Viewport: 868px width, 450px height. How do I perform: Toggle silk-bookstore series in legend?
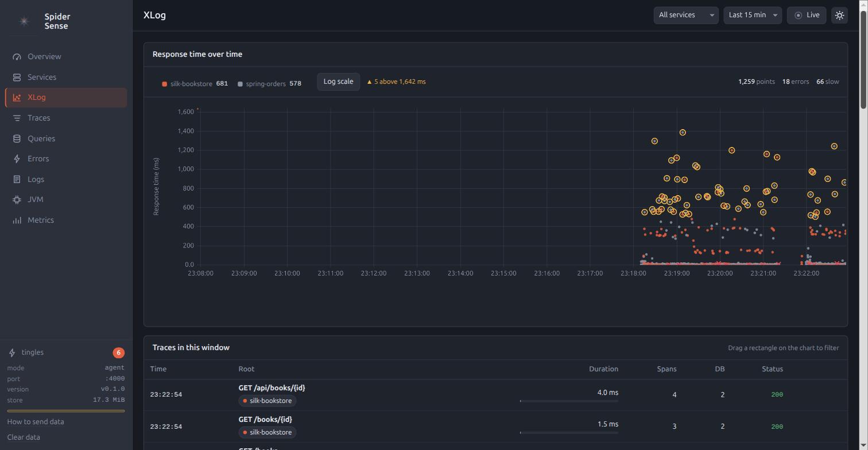[x=195, y=83]
